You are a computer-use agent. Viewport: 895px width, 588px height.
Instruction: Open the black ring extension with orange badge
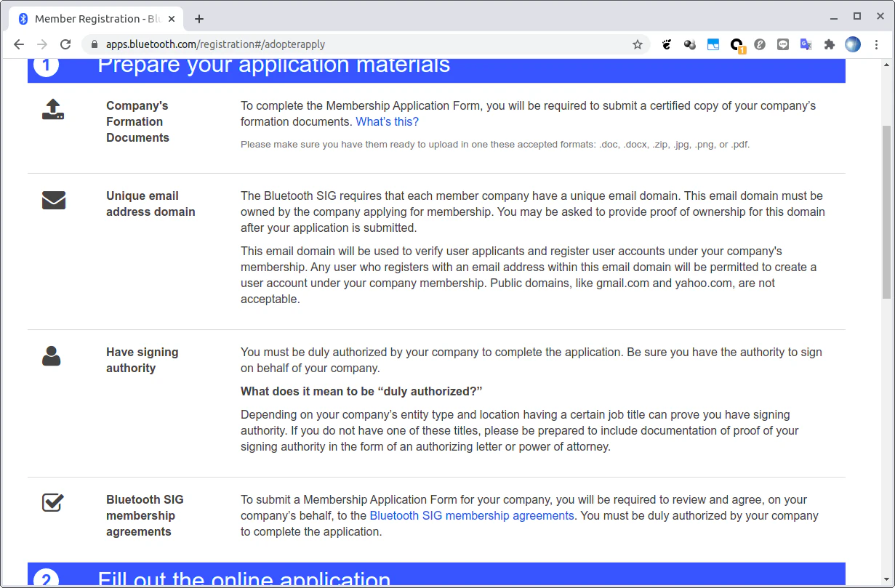[737, 45]
